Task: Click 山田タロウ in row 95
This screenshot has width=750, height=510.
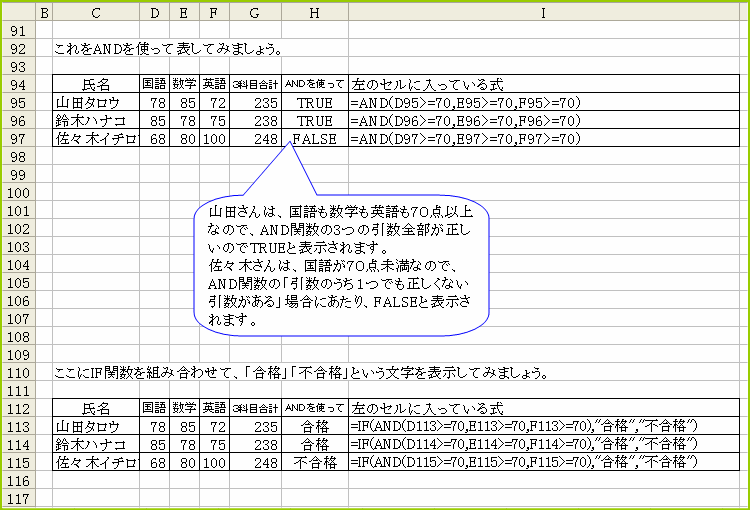Action: pos(96,103)
